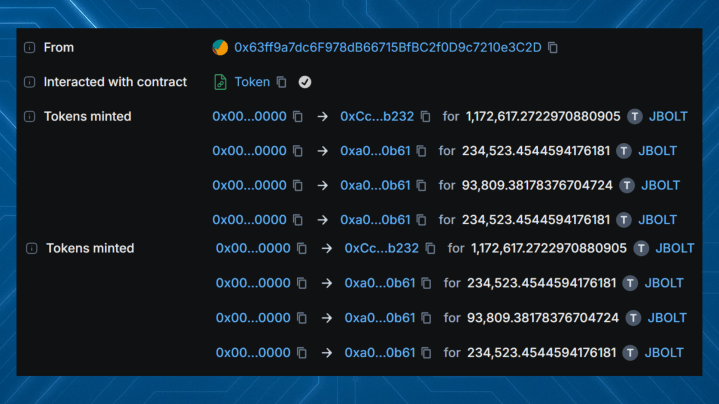The width and height of the screenshot is (719, 404).
Task: Copy the From address using its copy icon
Action: point(553,48)
